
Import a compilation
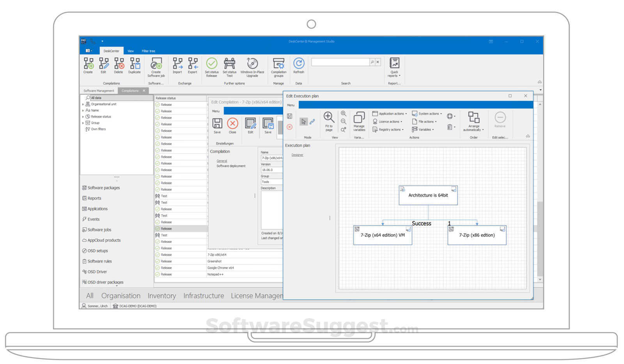(x=177, y=66)
